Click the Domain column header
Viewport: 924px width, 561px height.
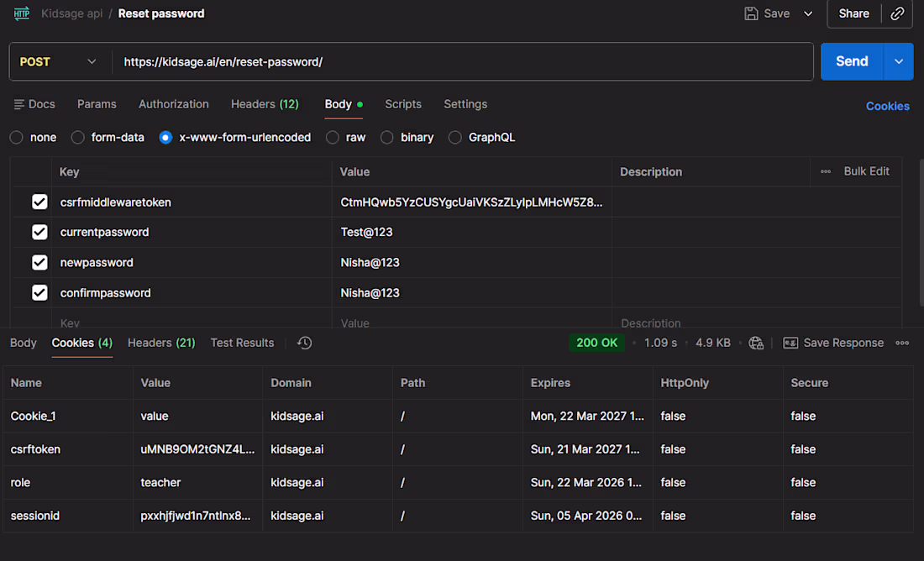(291, 383)
